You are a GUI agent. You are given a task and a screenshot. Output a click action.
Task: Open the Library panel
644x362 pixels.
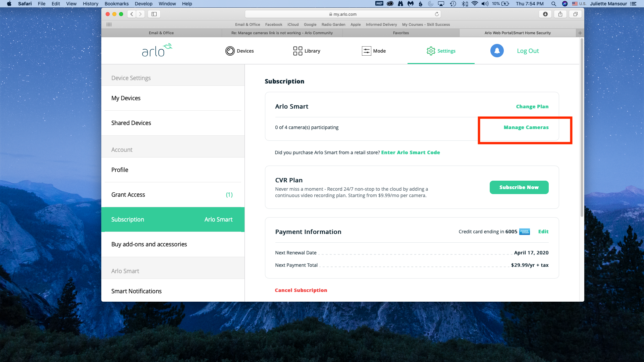pyautogui.click(x=307, y=50)
